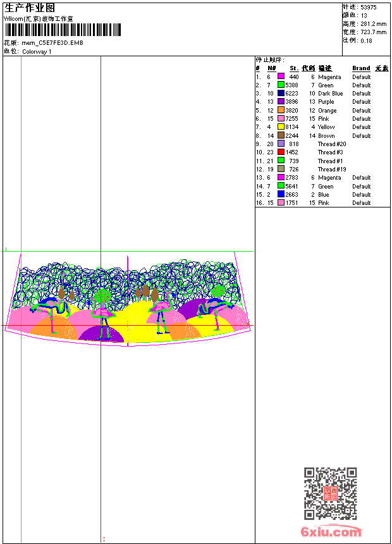The height and width of the screenshot is (544, 392).
Task: Click the 描述 column header
Action: coord(324,68)
